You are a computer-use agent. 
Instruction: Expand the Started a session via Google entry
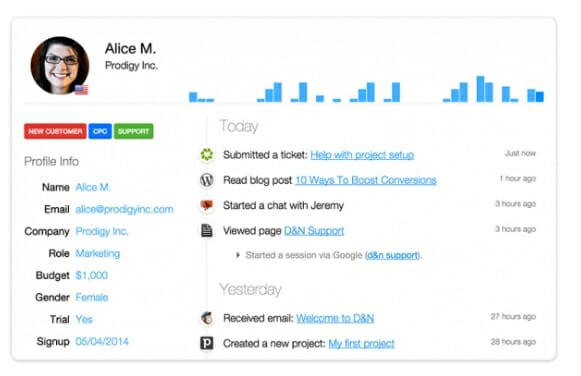point(238,255)
